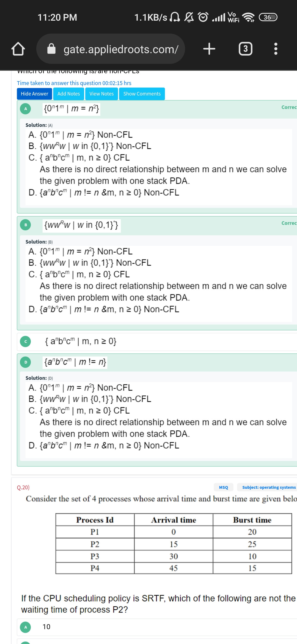Open a new tab with plus icon

pyautogui.click(x=209, y=49)
